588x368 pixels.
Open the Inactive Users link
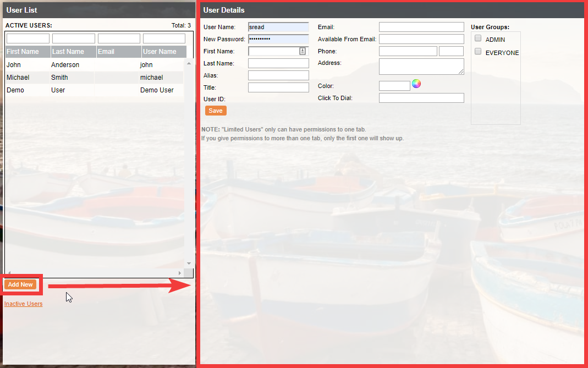tap(23, 304)
